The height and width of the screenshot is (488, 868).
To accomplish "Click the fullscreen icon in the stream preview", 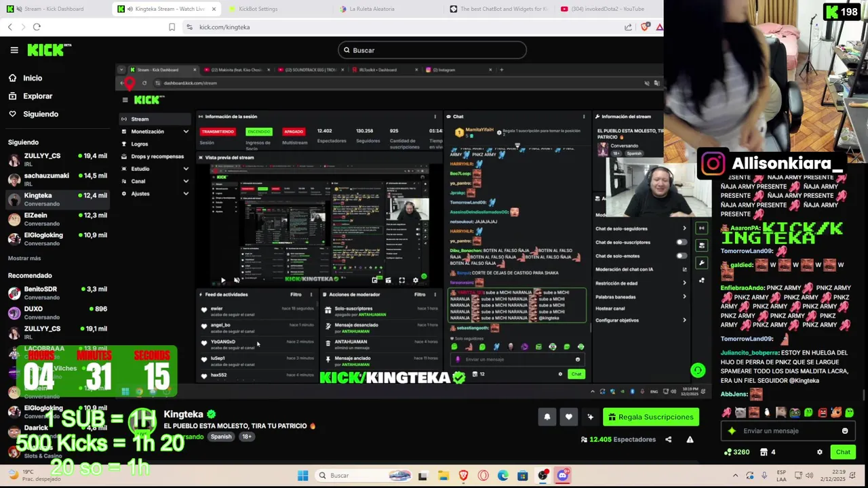I will point(401,280).
